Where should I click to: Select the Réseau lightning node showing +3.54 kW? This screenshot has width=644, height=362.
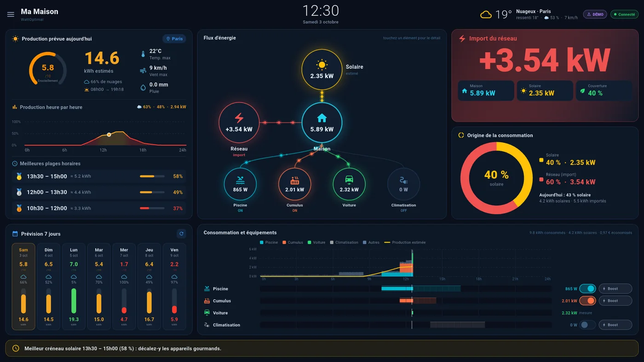(239, 123)
